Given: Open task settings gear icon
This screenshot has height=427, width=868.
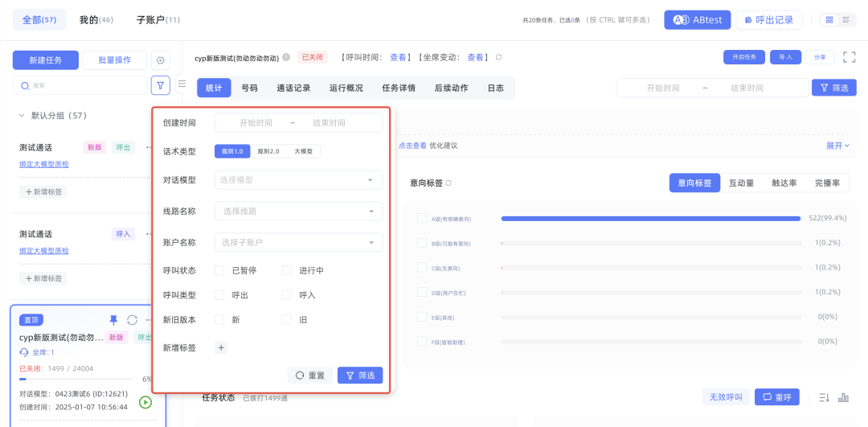Looking at the screenshot, I should [x=160, y=60].
